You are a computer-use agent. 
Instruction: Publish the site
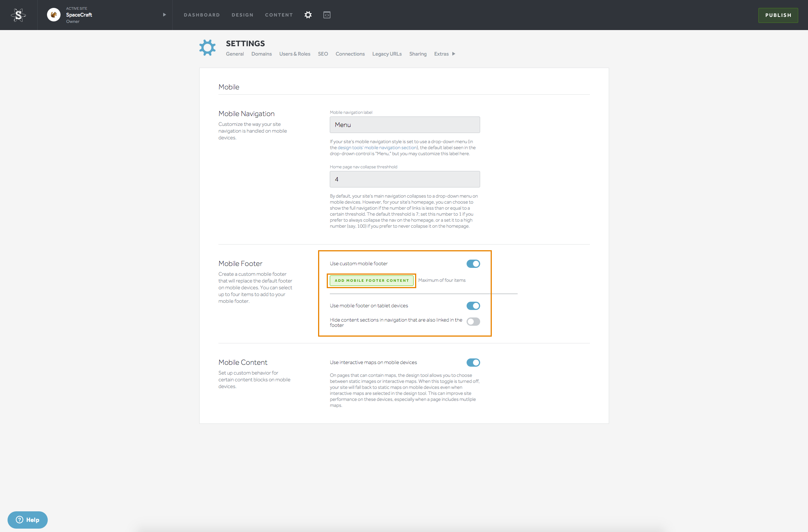778,15
